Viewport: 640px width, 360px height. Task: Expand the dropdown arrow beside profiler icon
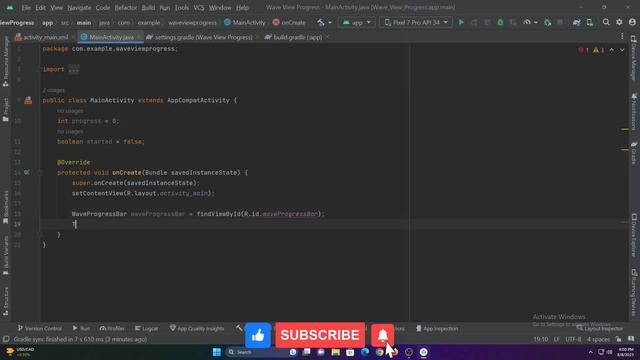536,22
